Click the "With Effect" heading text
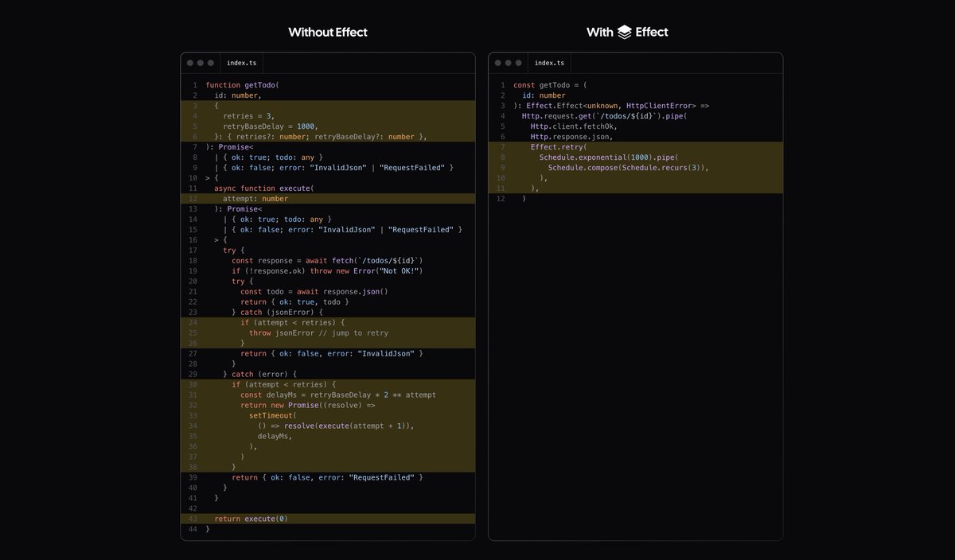Image resolution: width=955 pixels, height=560 pixels. (627, 32)
